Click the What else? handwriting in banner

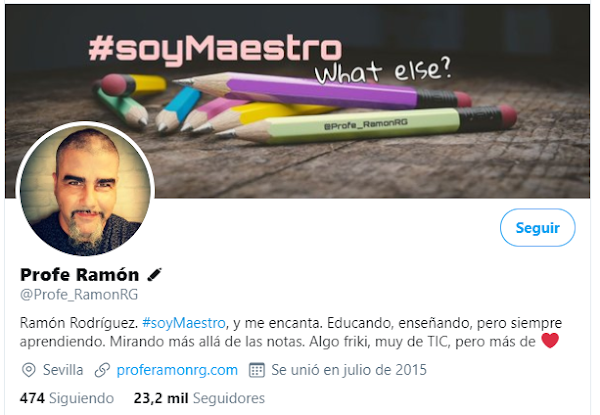click(383, 71)
